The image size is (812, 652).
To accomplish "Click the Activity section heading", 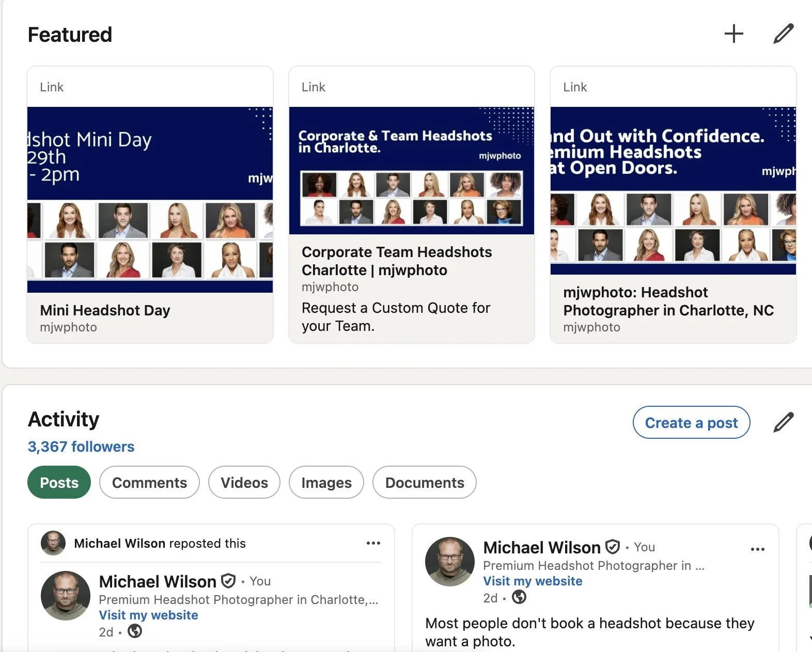I will pos(64,419).
